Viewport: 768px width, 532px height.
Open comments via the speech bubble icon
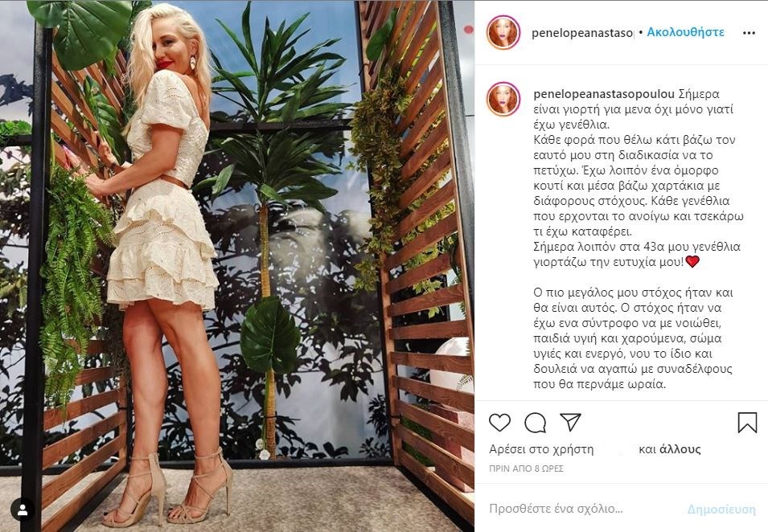(536, 423)
